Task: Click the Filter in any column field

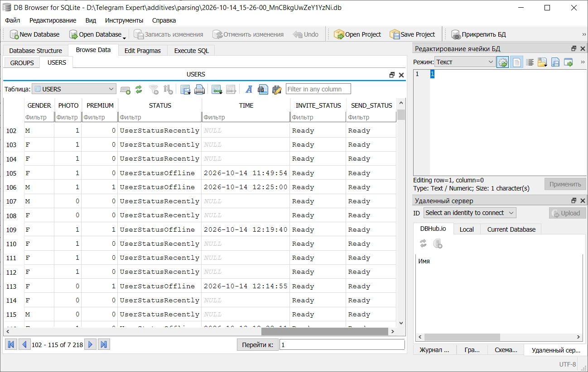Action: [318, 89]
